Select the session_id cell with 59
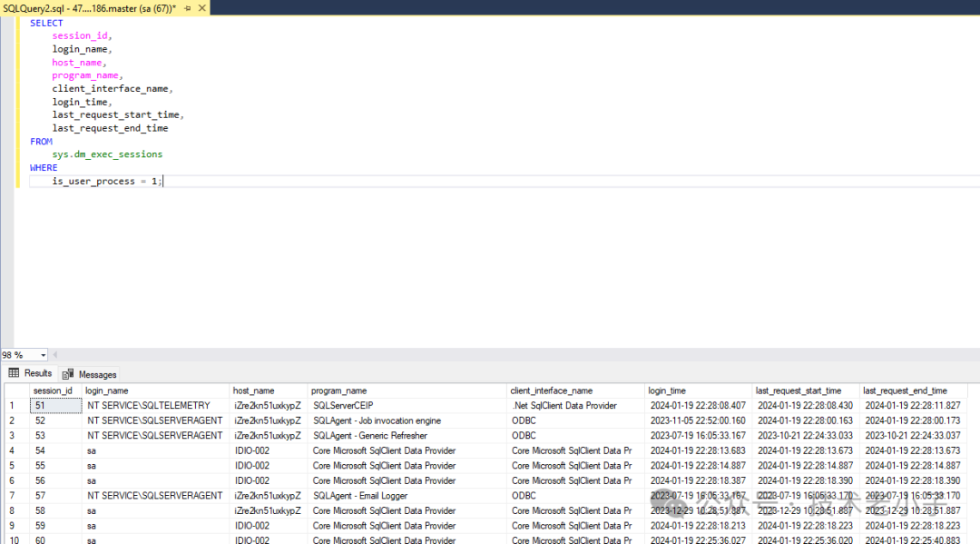The width and height of the screenshot is (980, 544). click(x=55, y=526)
